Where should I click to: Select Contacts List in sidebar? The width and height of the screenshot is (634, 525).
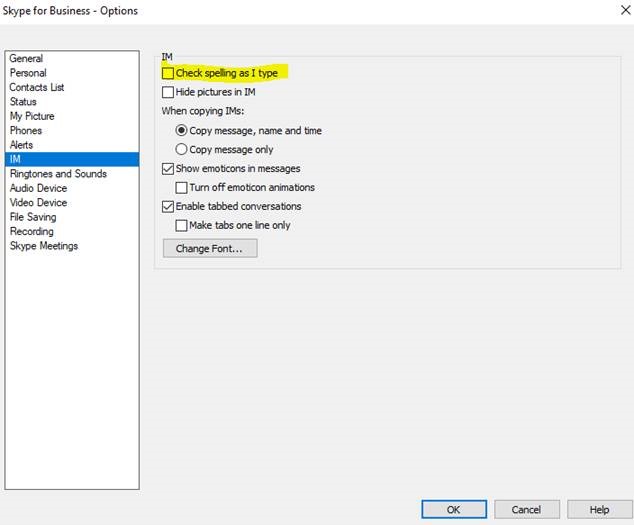72,87
